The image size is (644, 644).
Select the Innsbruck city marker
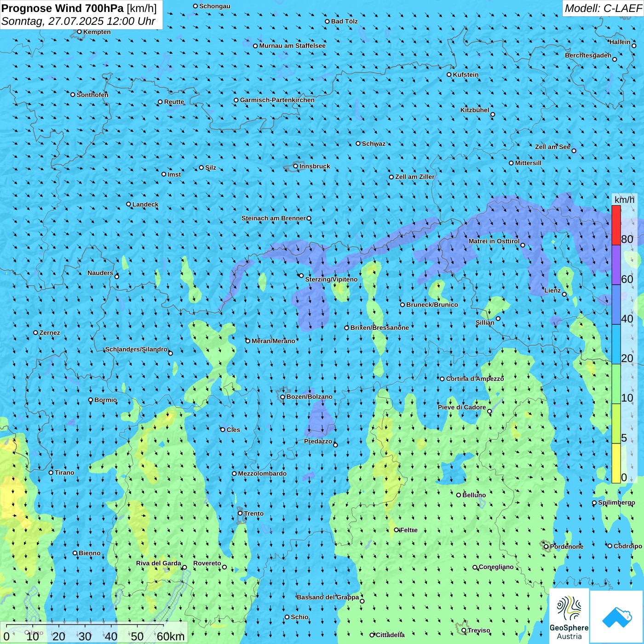click(296, 166)
